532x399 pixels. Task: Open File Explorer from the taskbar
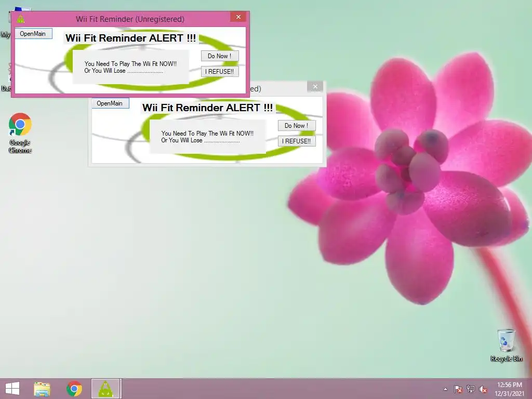[x=42, y=389]
